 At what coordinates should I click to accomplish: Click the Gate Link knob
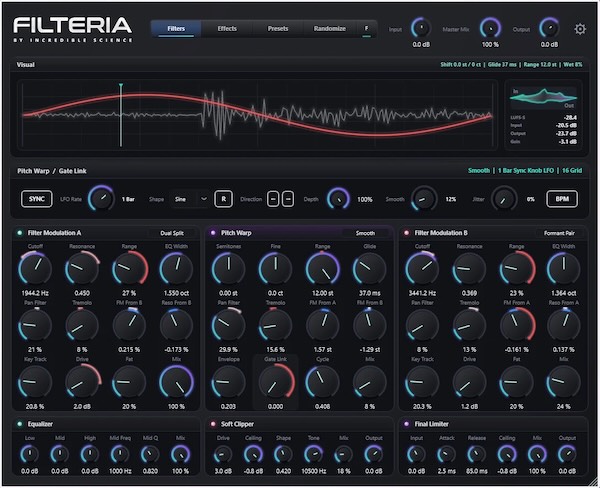pos(276,382)
